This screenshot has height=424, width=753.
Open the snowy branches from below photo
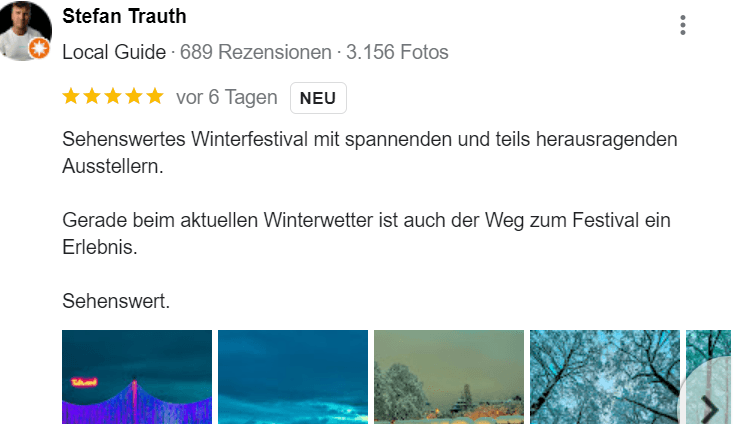pos(605,377)
